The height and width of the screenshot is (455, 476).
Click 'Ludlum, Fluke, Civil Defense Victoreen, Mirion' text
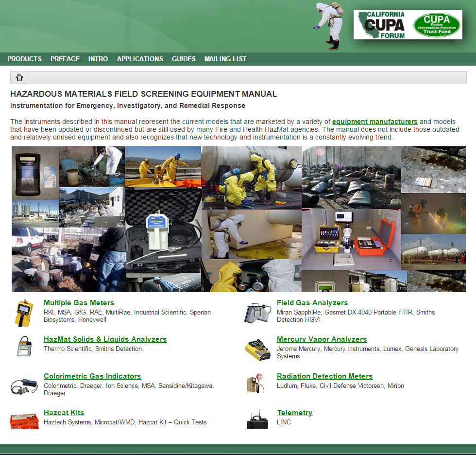(x=340, y=385)
